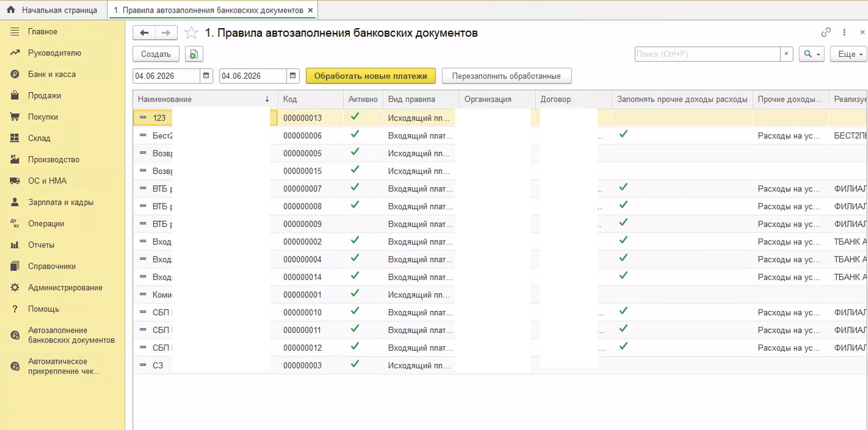This screenshot has height=430, width=868.
Task: Sort by the Код column header
Action: coord(311,99)
